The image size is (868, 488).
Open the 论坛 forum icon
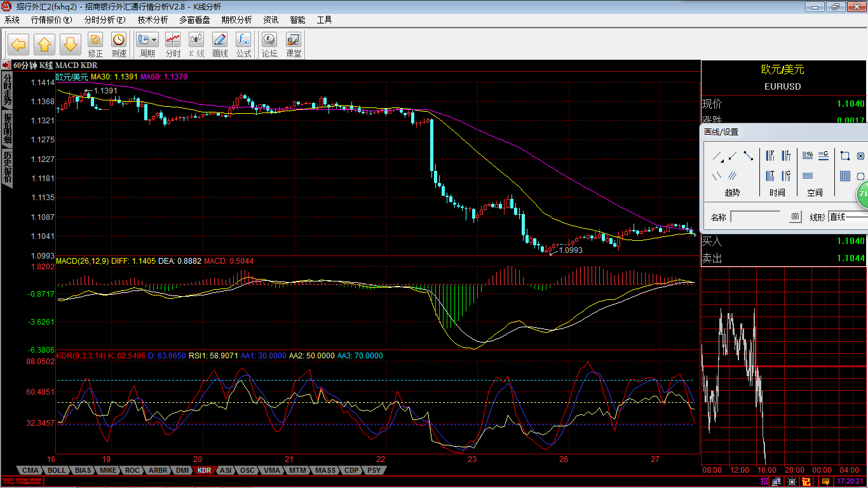coord(269,44)
